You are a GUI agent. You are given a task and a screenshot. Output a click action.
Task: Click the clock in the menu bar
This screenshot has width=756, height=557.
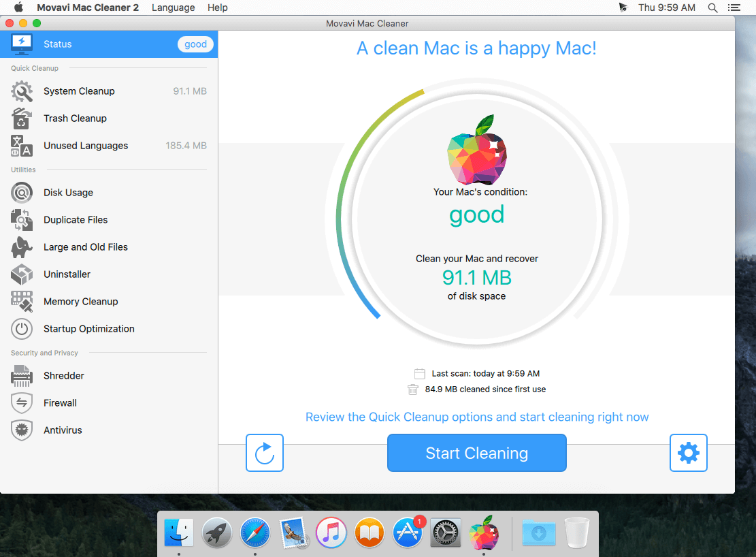coord(667,7)
